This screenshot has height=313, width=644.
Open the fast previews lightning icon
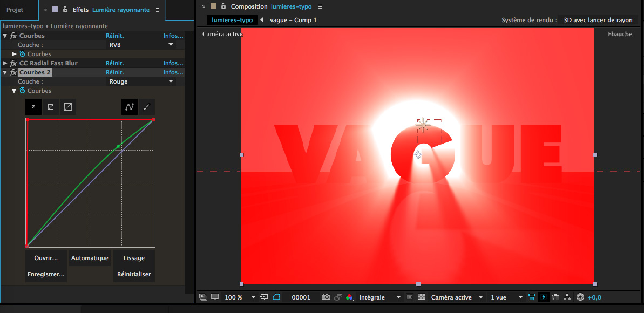point(544,297)
